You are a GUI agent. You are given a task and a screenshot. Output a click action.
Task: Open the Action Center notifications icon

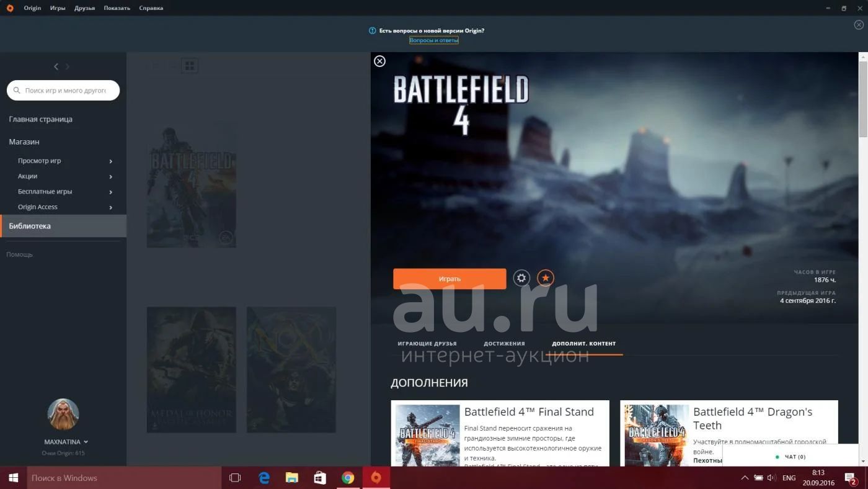[851, 478]
